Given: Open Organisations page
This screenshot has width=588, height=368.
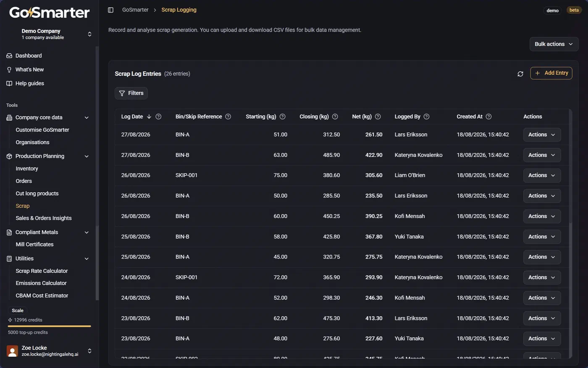Looking at the screenshot, I should click(32, 143).
